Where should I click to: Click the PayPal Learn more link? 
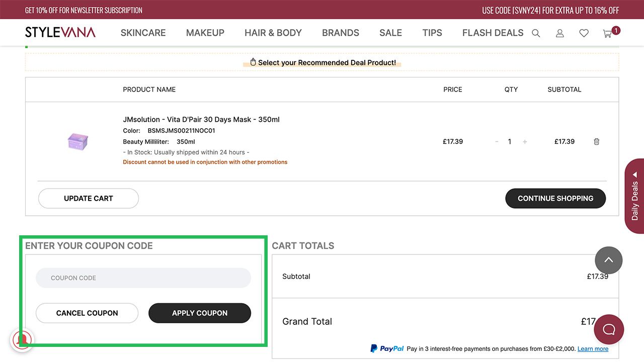(593, 349)
